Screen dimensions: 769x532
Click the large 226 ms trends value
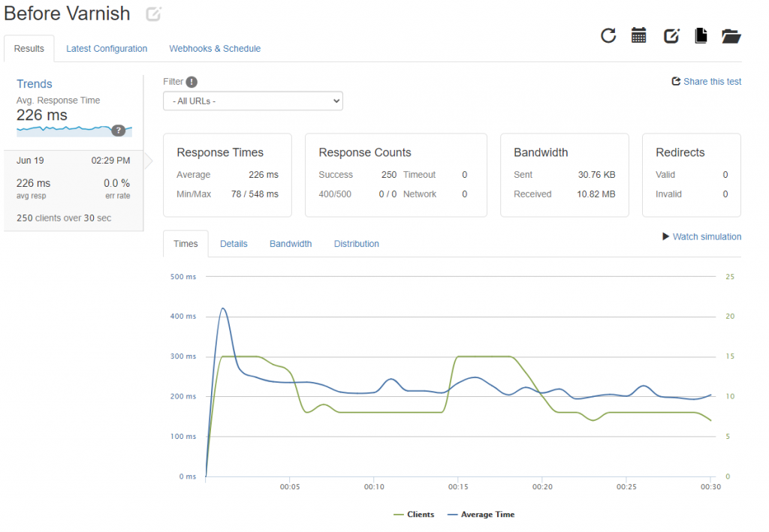coord(42,115)
